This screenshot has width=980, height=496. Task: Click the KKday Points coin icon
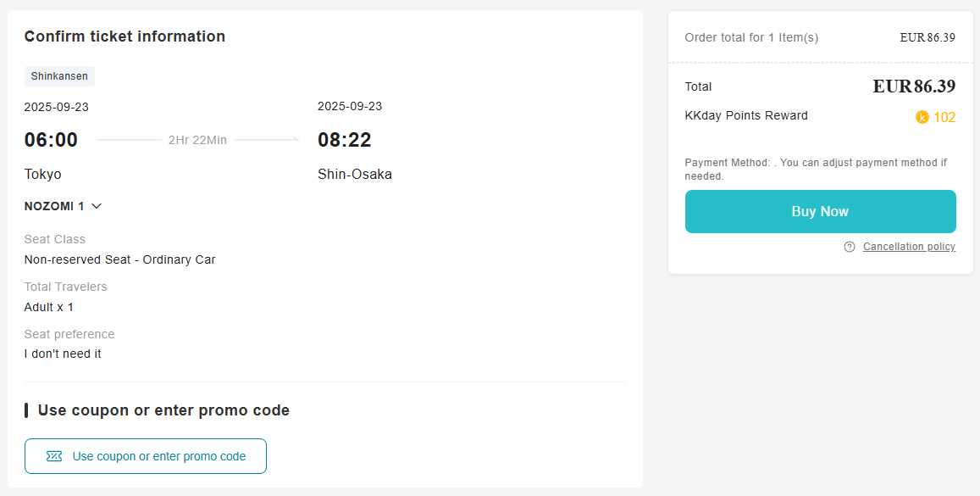click(922, 118)
